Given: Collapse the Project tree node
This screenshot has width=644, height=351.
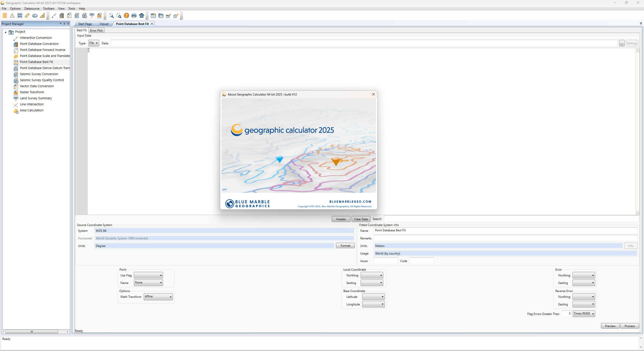Looking at the screenshot, I should pos(6,32).
